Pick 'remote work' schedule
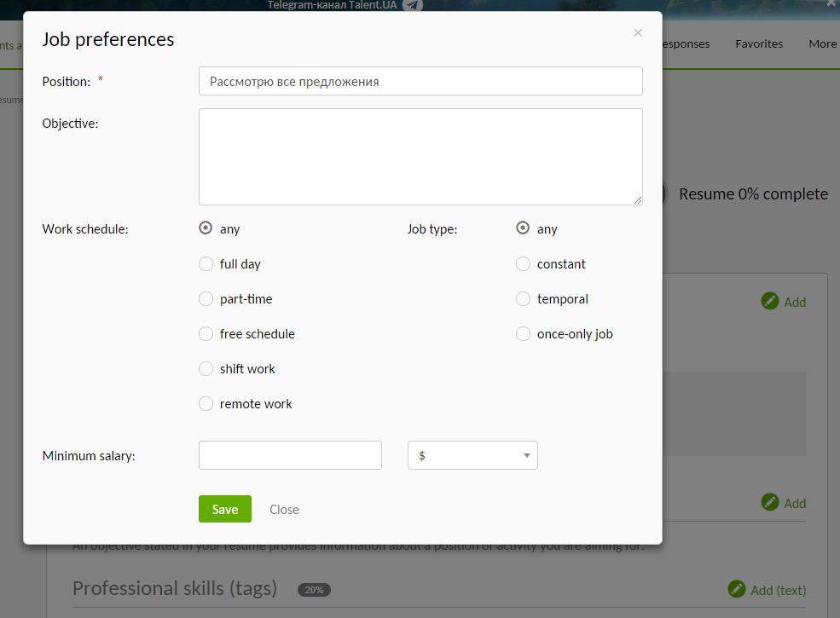Image resolution: width=840 pixels, height=618 pixels. (206, 403)
